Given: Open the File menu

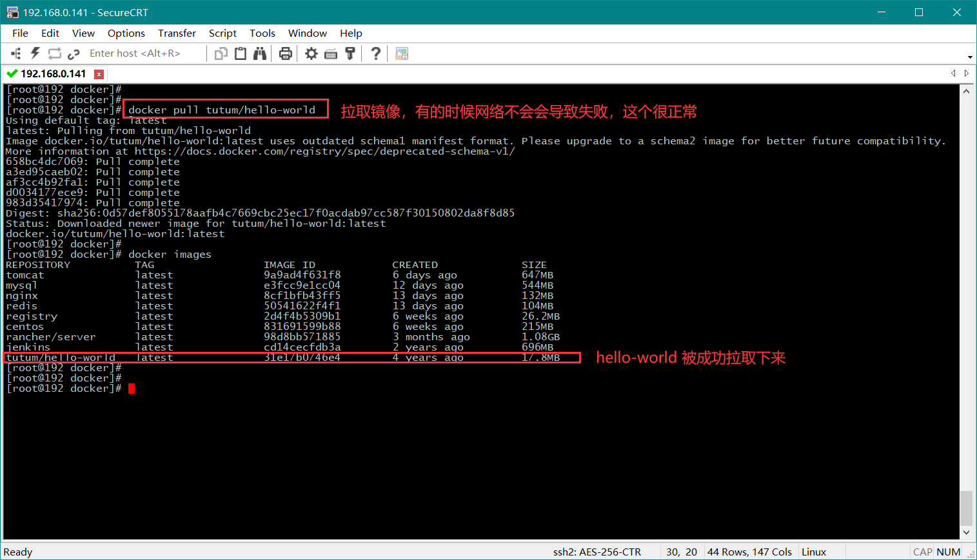Looking at the screenshot, I should coord(20,33).
